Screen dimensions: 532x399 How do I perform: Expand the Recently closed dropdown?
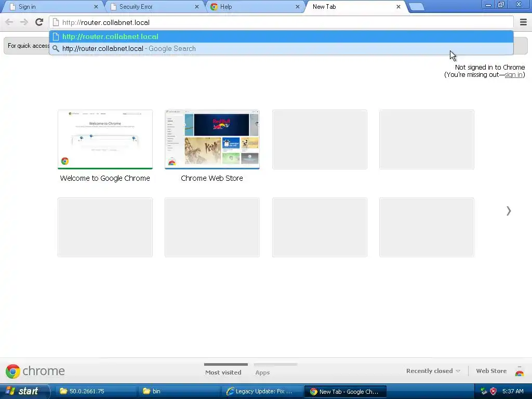pyautogui.click(x=433, y=371)
